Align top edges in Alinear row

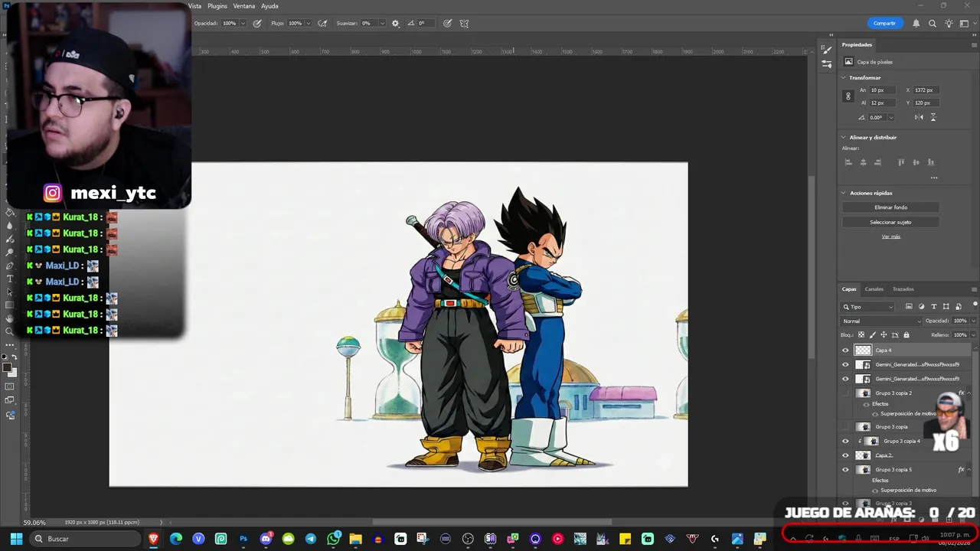pos(901,162)
